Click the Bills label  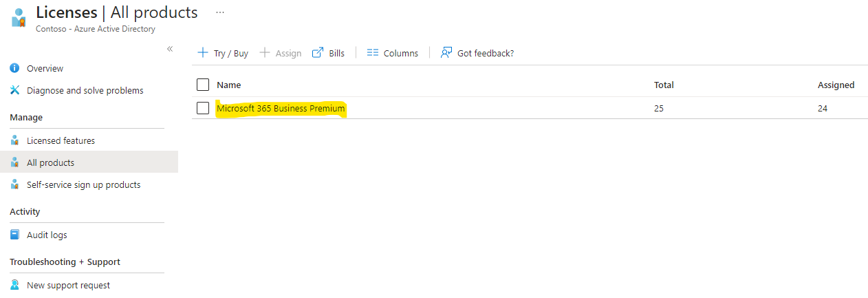pos(336,53)
